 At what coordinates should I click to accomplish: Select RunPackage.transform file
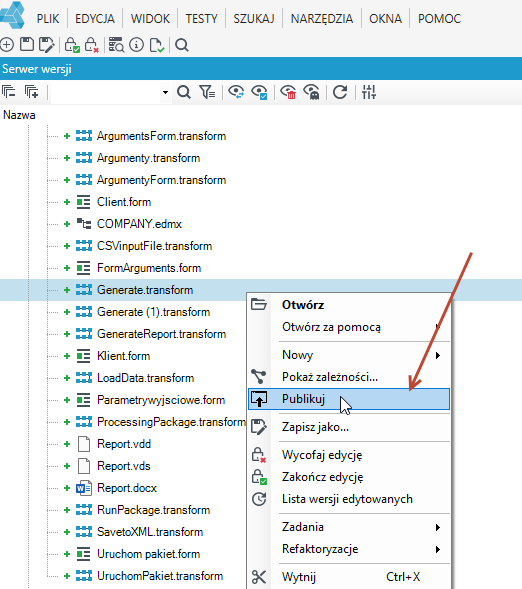[153, 510]
